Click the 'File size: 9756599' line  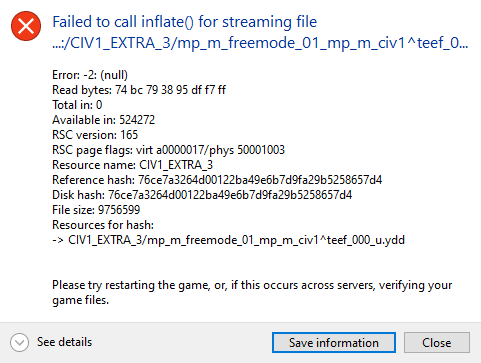pos(96,210)
